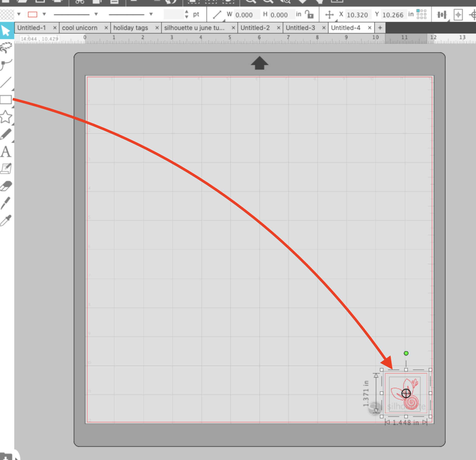The width and height of the screenshot is (476, 460).
Task: Pick the rope-shaped tool below Select
Action: tap(6, 48)
